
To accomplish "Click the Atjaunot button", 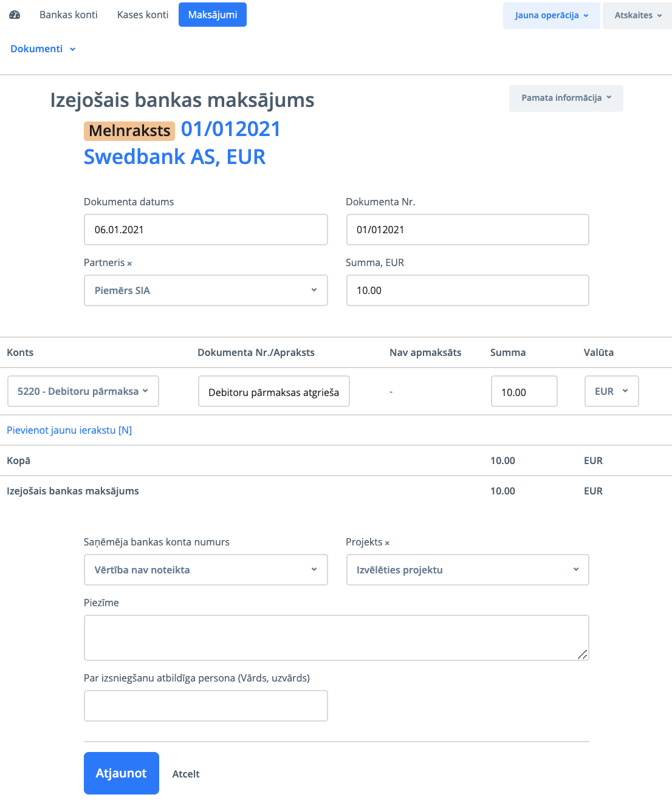I will point(121,773).
